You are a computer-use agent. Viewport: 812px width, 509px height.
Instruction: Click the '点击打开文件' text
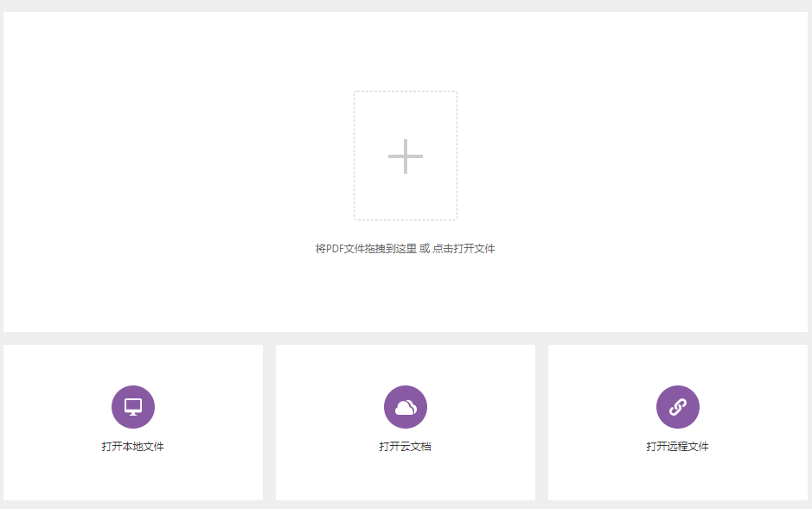point(464,249)
